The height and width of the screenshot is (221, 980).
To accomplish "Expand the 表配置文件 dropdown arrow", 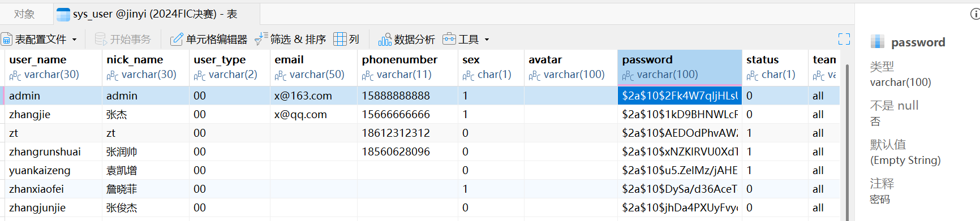I will 74,40.
